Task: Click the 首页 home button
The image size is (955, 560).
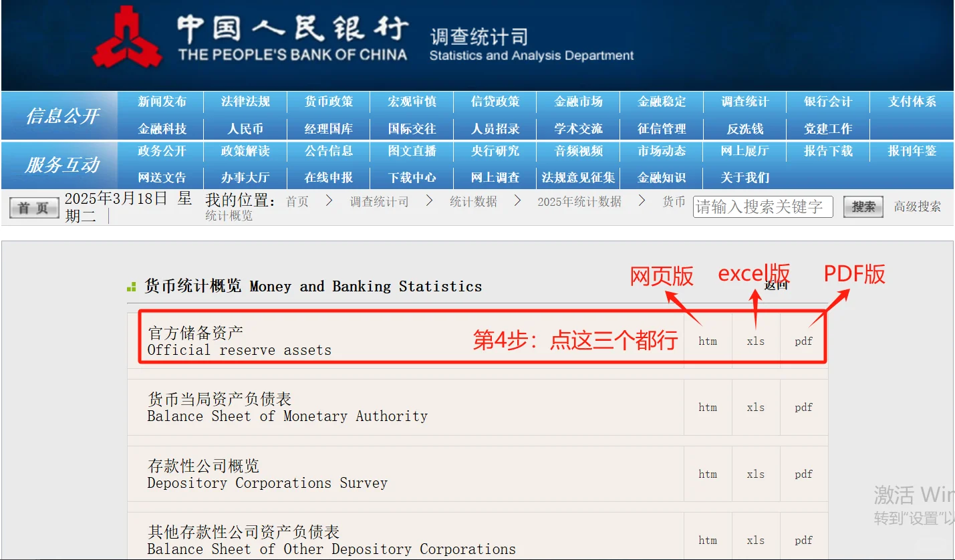Action: click(x=34, y=208)
